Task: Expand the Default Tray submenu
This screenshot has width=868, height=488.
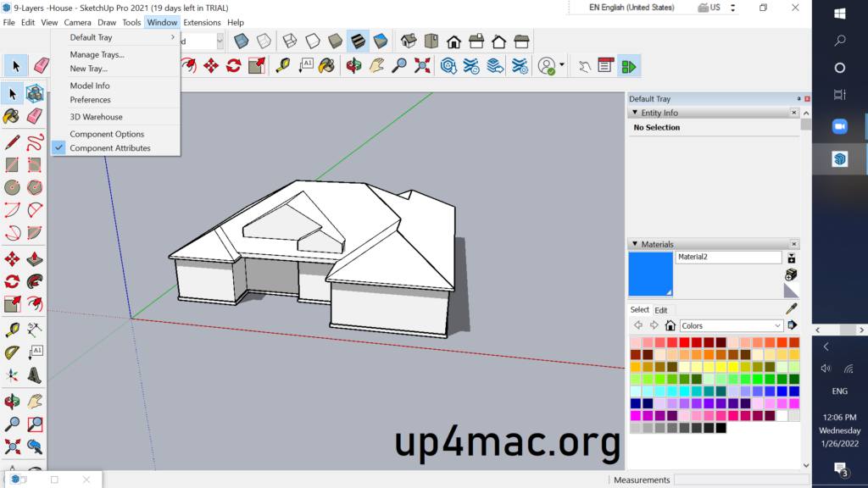Action: pyautogui.click(x=93, y=37)
